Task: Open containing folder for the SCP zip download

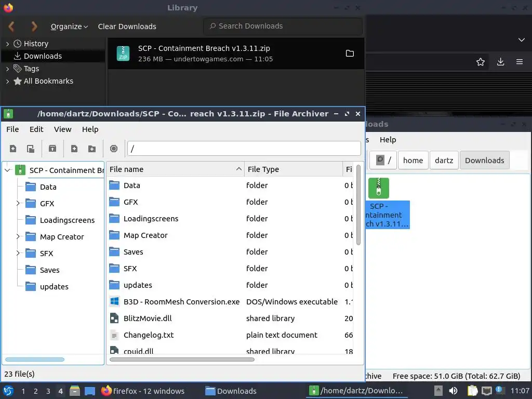Action: pos(350,54)
